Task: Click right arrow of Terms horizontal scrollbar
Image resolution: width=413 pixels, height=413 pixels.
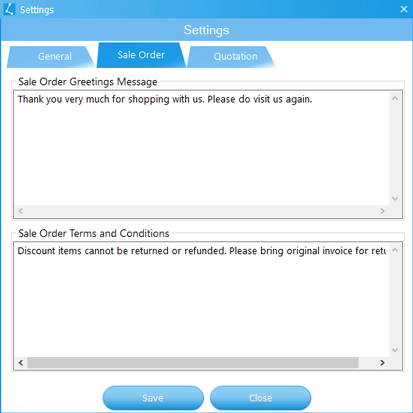Action: point(382,363)
